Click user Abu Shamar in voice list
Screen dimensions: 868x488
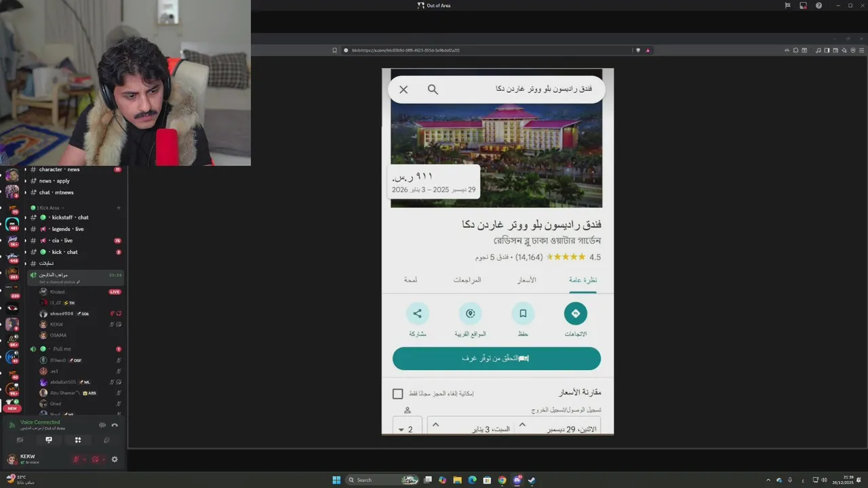click(x=80, y=393)
